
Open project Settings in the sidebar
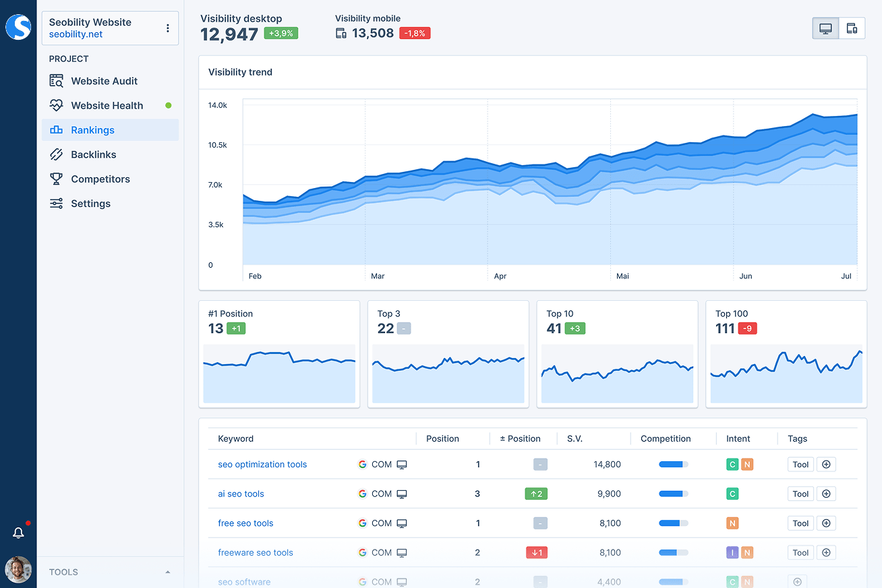point(90,203)
